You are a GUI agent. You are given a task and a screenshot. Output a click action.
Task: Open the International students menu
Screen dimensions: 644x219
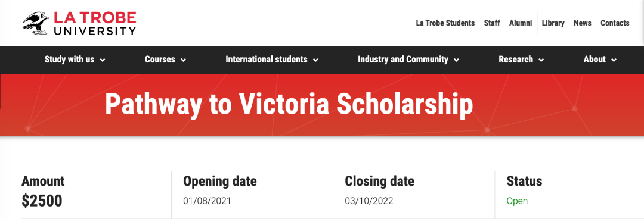tap(266, 60)
